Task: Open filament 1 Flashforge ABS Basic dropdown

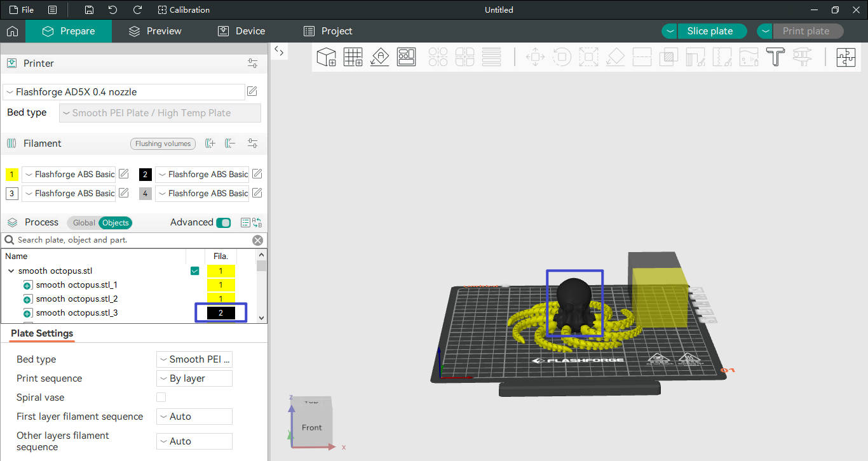Action: (69, 174)
